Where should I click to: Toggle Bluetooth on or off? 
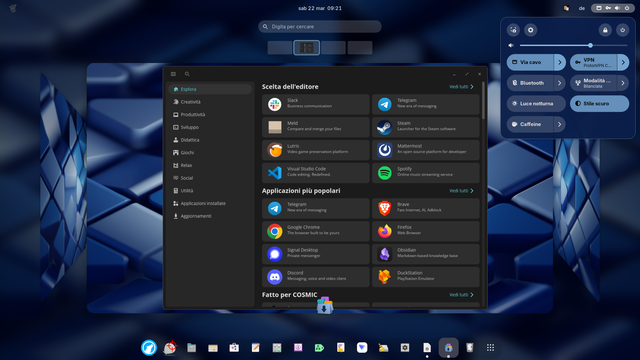(530, 83)
